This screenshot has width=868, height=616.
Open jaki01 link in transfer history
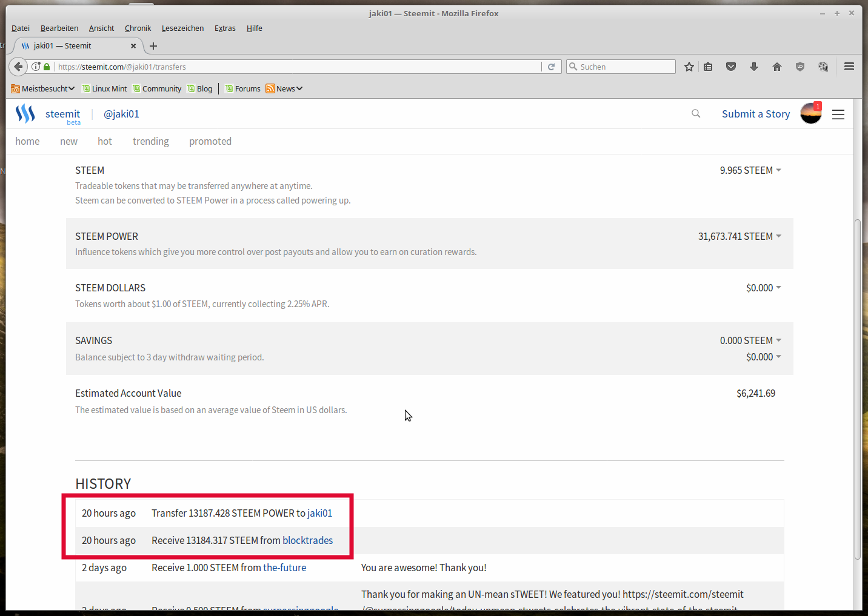point(319,513)
